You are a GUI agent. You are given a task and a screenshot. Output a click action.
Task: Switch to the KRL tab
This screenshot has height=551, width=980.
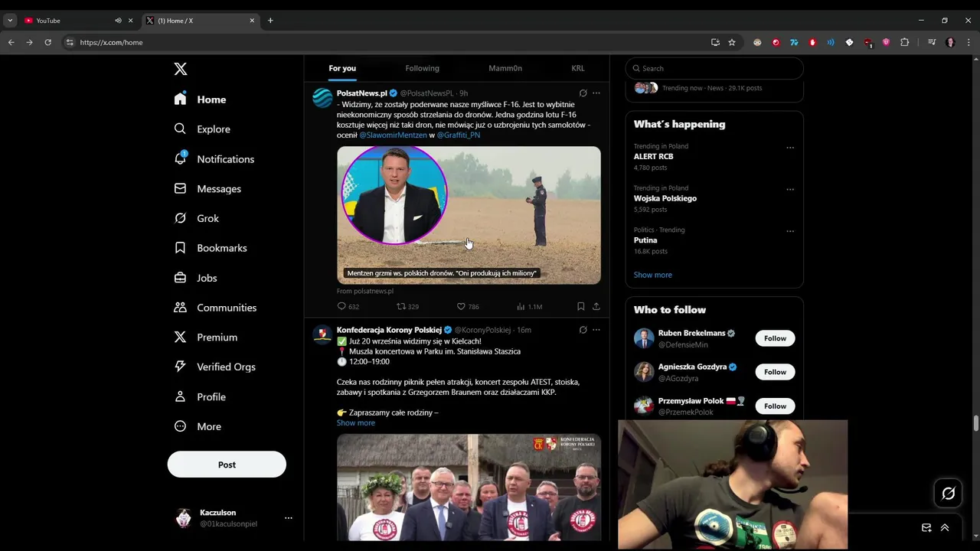click(578, 68)
